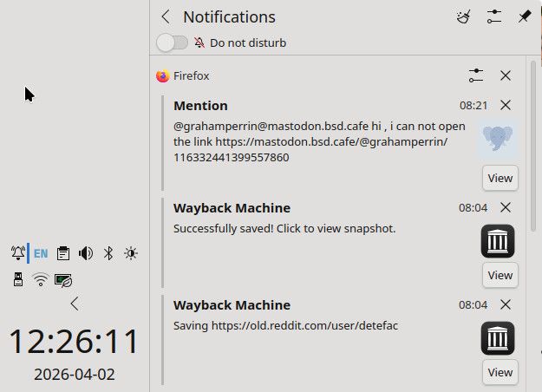View the 'Successfully saved!' Wayback Machine notification

coord(500,275)
